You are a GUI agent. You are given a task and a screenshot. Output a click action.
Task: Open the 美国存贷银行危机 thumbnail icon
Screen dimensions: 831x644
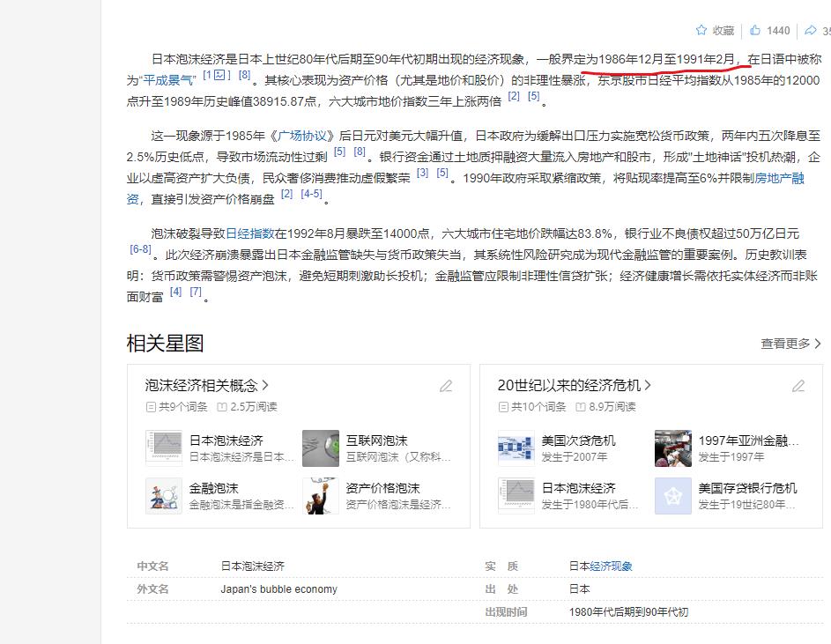[673, 495]
